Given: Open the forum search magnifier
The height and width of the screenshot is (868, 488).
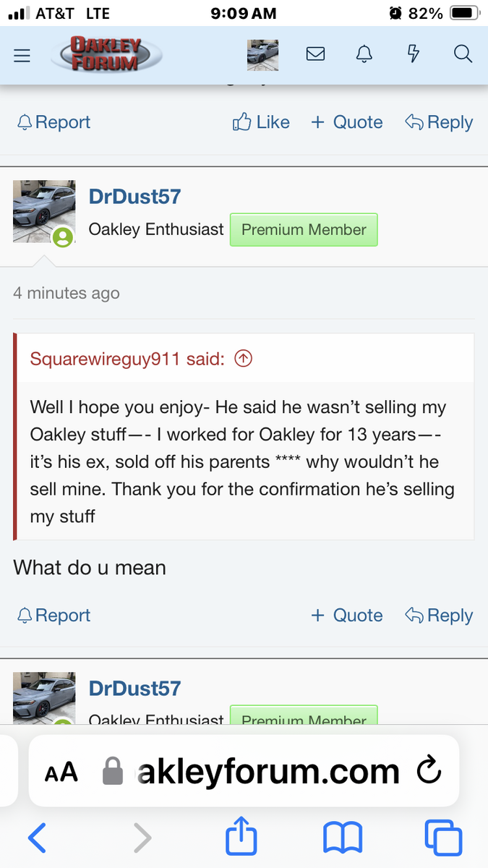Looking at the screenshot, I should 463,54.
